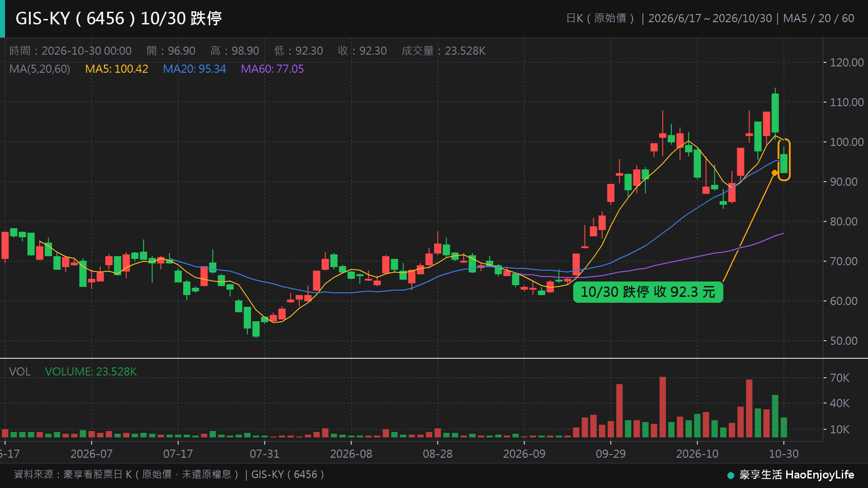Click the 高:98.90 high price

point(235,51)
